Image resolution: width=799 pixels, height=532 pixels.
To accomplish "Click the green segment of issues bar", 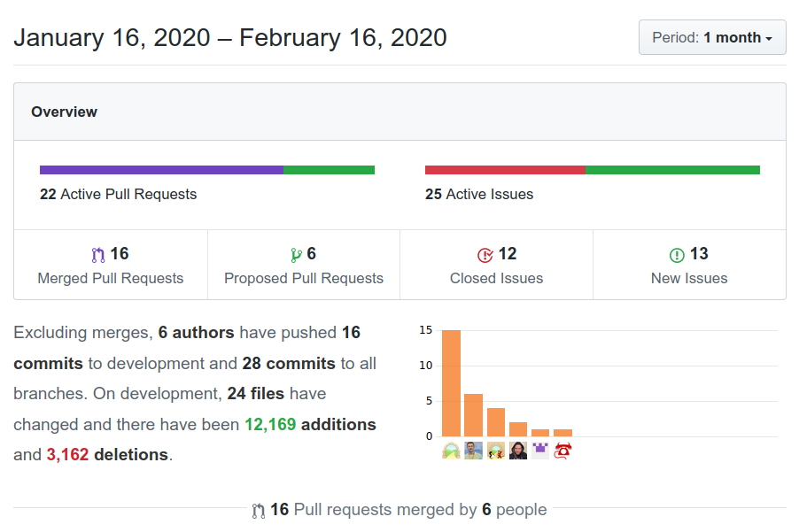I will coord(672,170).
